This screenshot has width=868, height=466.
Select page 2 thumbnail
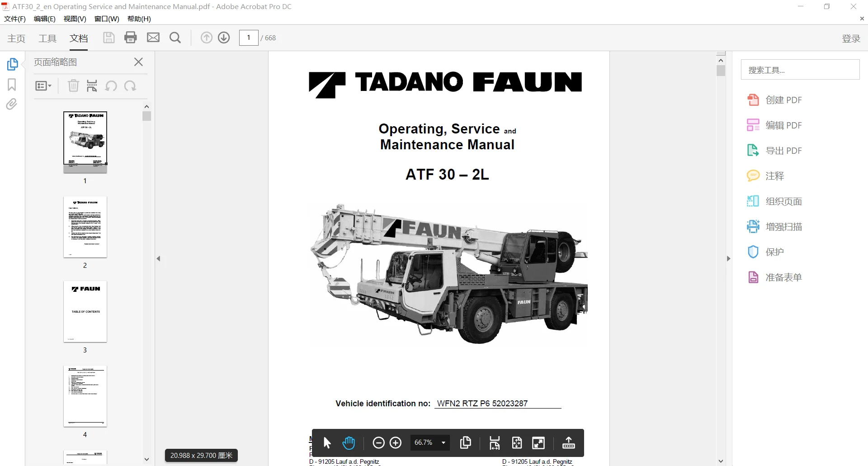(85, 227)
